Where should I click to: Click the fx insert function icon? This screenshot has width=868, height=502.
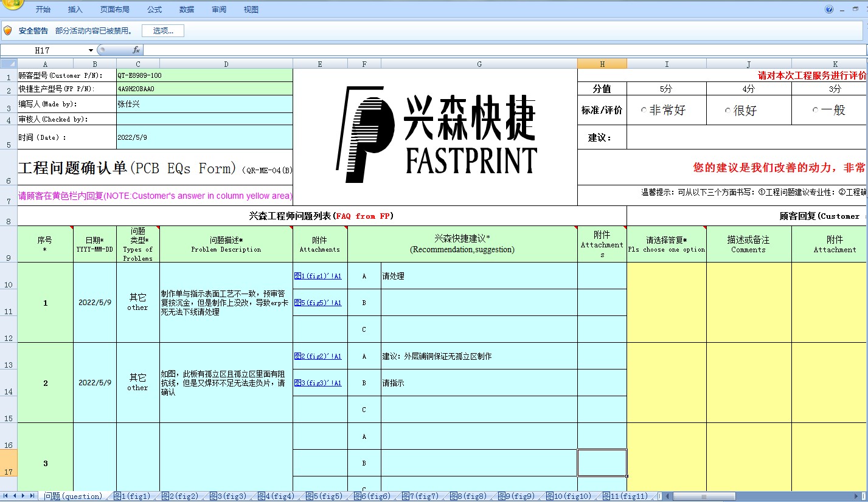pos(136,50)
